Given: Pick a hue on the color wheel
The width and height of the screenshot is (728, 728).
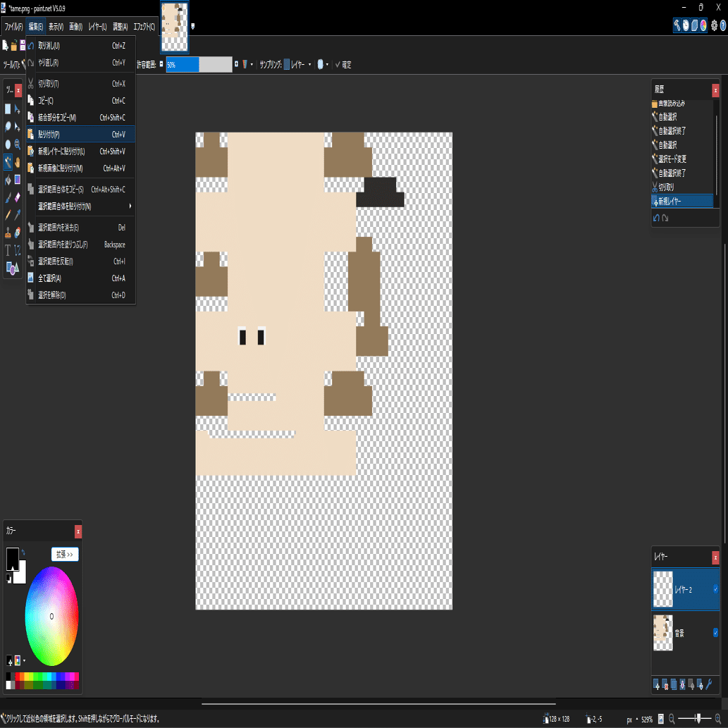Looking at the screenshot, I should coord(51,616).
